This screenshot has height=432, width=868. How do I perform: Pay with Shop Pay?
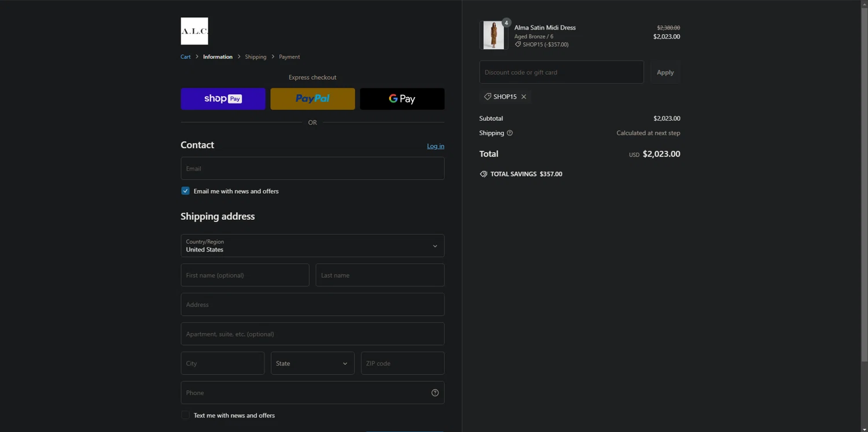(x=223, y=99)
